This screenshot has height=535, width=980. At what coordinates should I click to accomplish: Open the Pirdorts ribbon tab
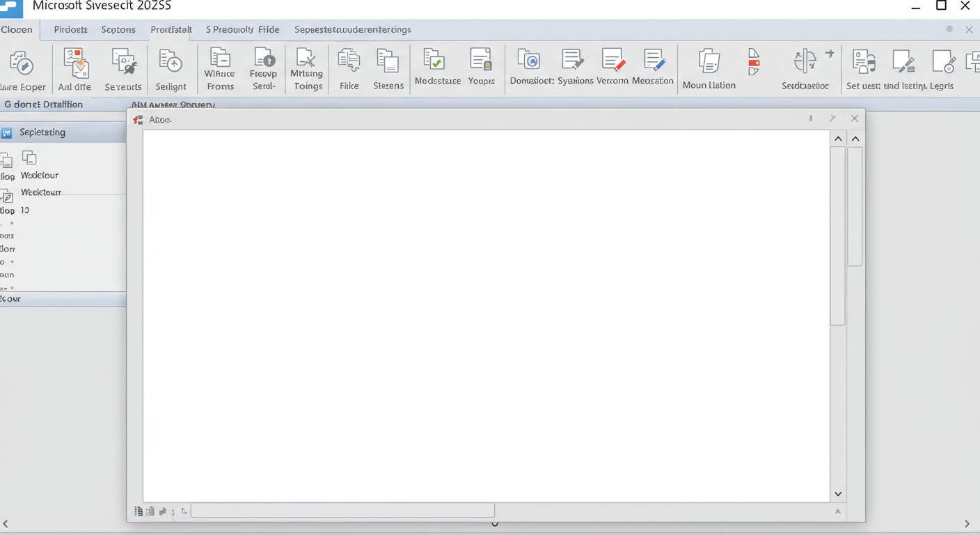pyautogui.click(x=70, y=29)
